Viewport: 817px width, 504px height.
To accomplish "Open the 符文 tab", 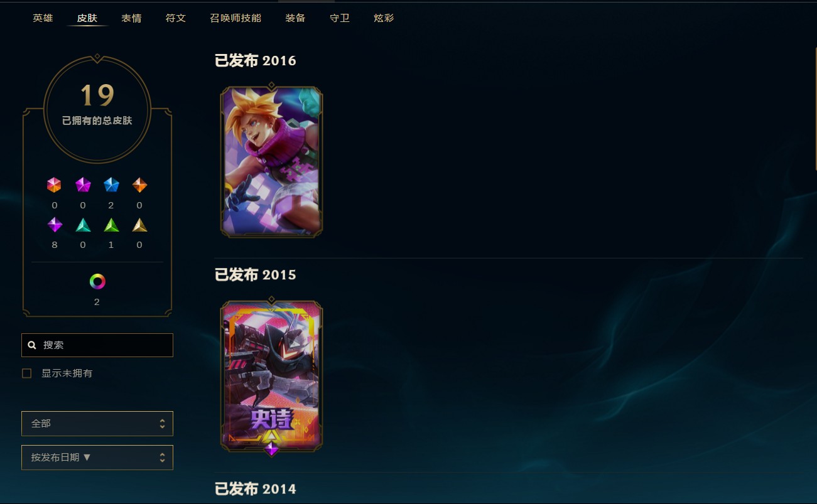I will pyautogui.click(x=176, y=18).
